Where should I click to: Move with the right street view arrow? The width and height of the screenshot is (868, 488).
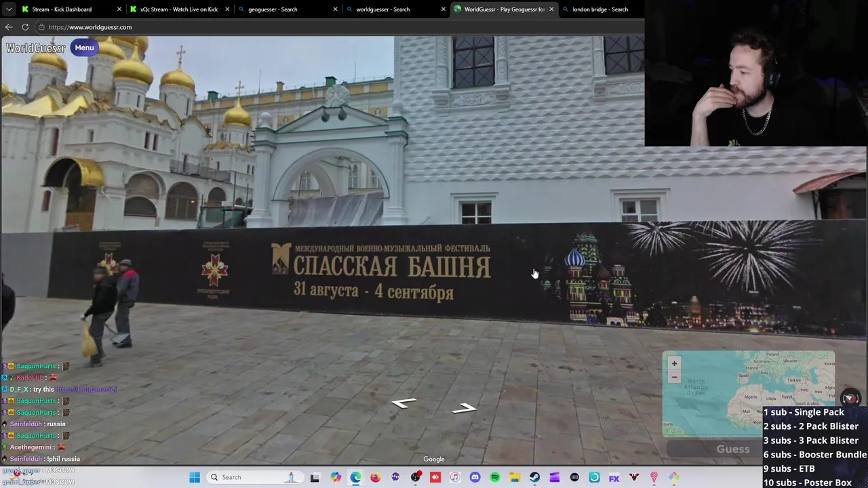[465, 407]
